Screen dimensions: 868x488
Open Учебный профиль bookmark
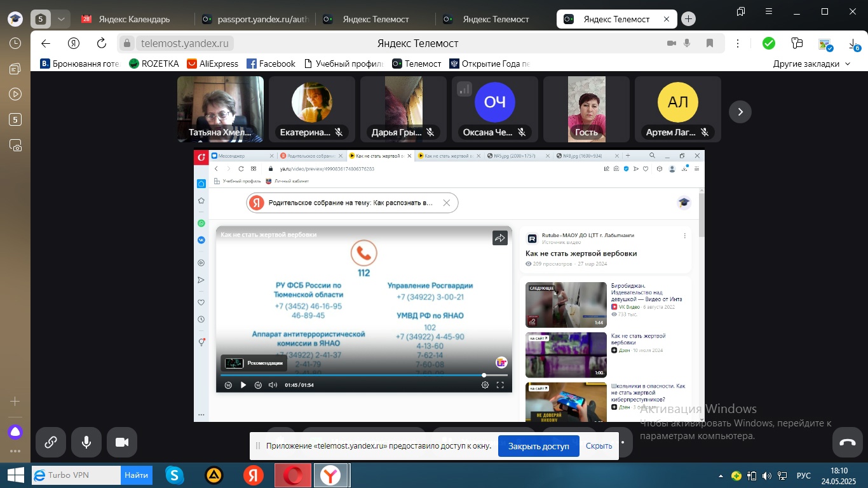coord(344,64)
